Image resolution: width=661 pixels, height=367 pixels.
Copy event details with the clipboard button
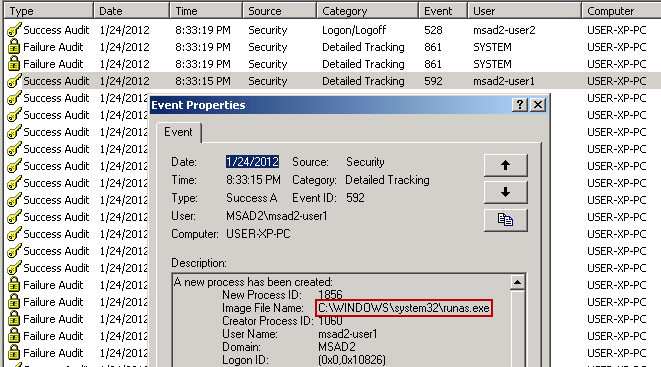coord(505,220)
